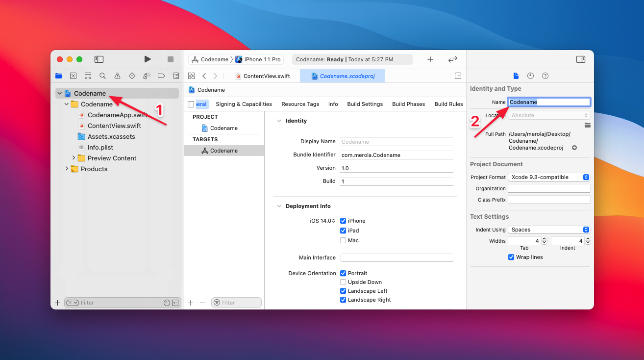The width and height of the screenshot is (644, 360).
Task: Toggle the navigator sidebar panel
Action: [99, 59]
